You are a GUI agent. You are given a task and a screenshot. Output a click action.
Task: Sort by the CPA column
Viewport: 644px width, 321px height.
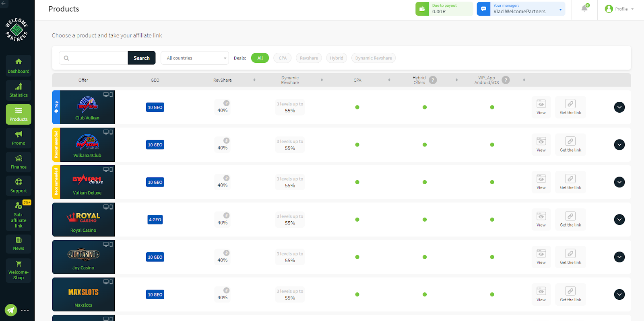[389, 80]
